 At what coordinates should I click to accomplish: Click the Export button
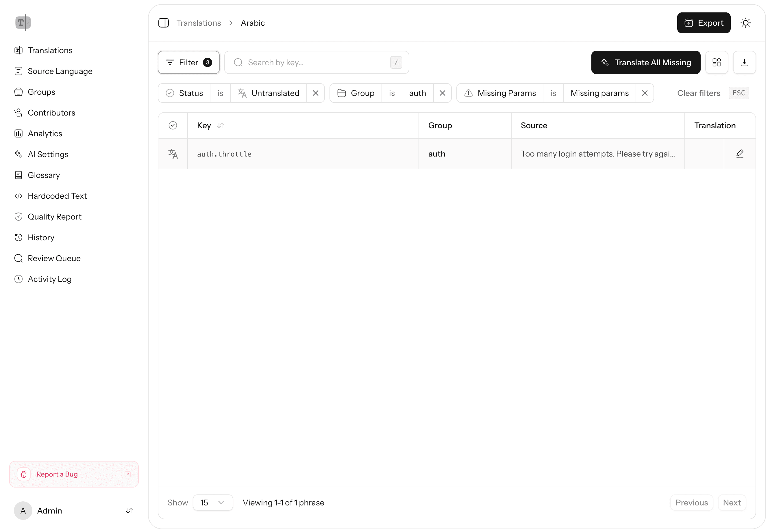(704, 23)
